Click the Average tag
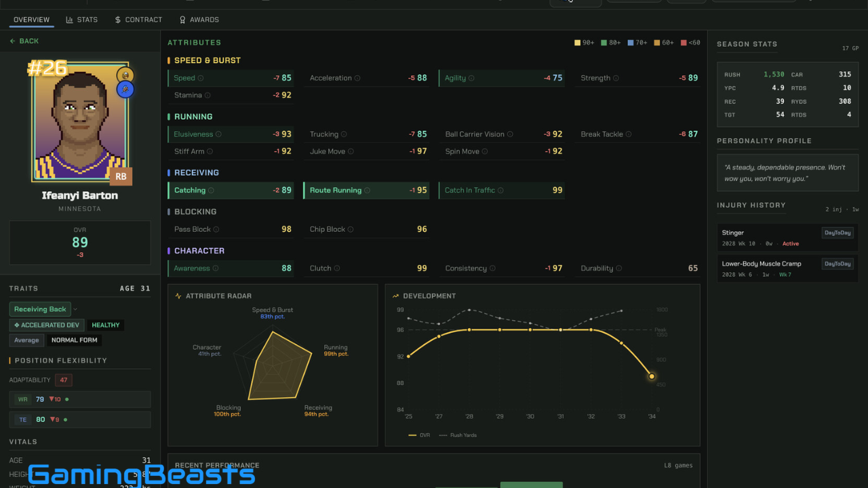Viewport: 868px width, 488px height. tap(26, 340)
